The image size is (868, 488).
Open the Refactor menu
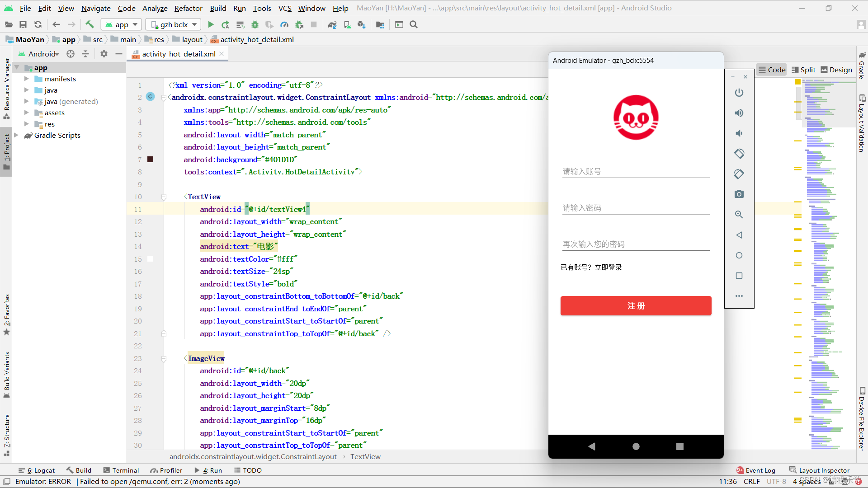pos(188,8)
